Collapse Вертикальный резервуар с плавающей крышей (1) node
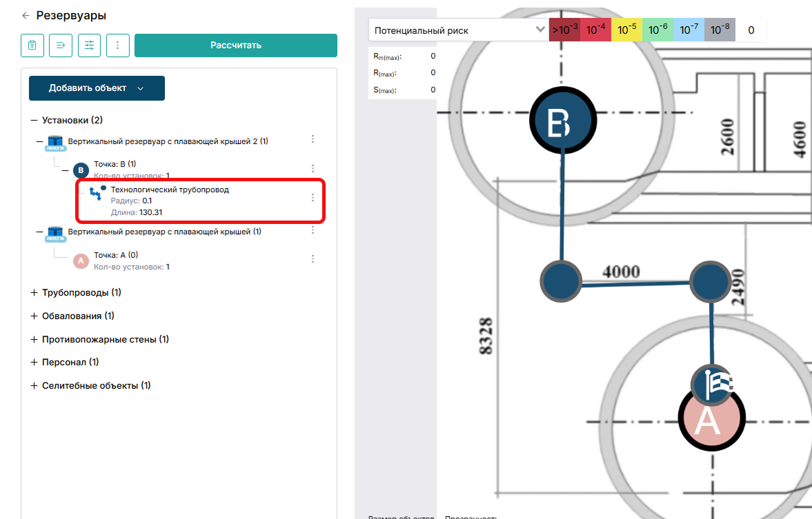This screenshot has height=519, width=812. click(x=39, y=232)
